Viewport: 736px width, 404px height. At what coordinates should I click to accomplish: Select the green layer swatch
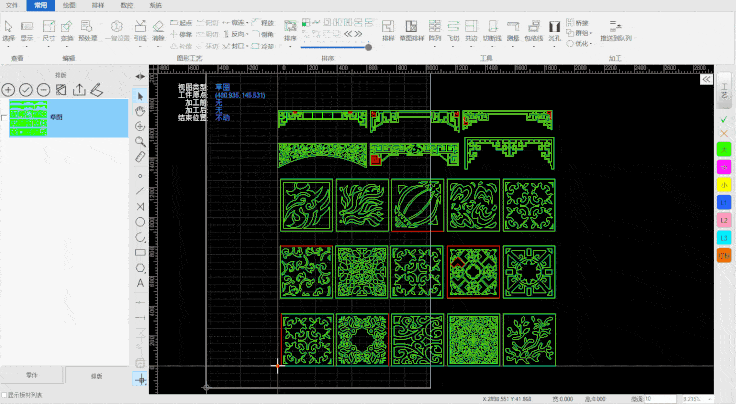point(724,150)
